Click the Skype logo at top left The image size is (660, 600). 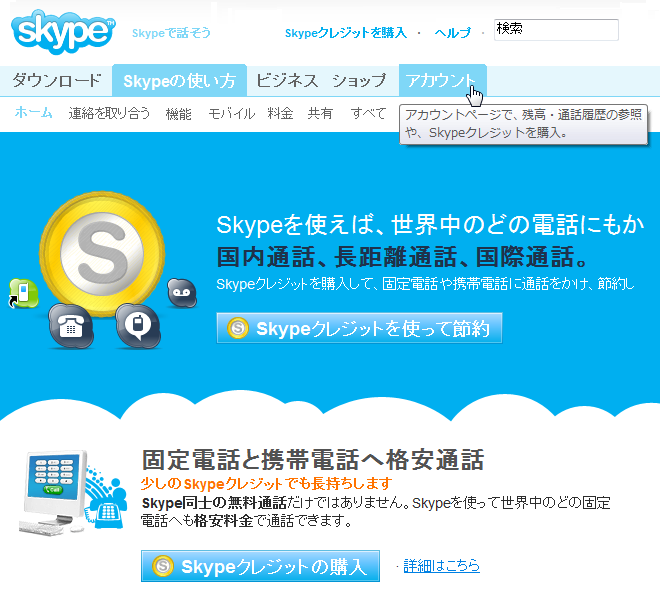(62, 31)
